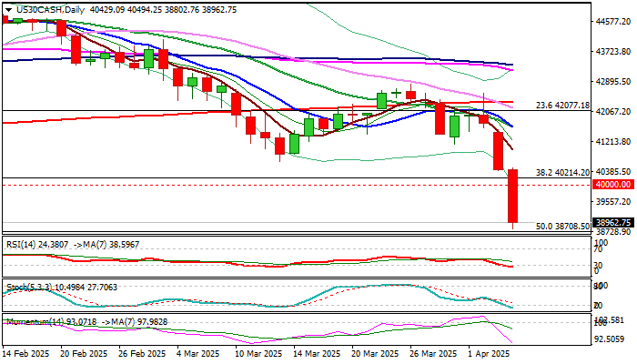
Task: Click the 42067.20 price scale label
Action: click(614, 111)
